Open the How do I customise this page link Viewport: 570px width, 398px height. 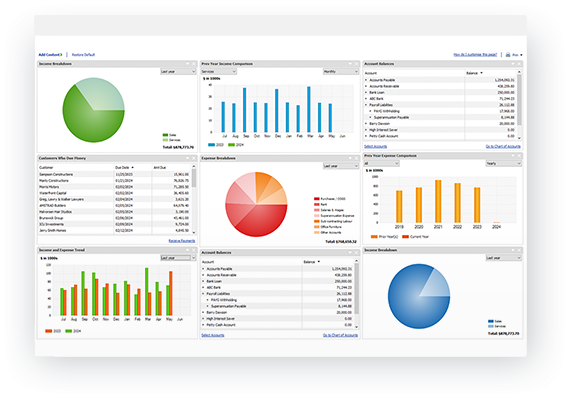[475, 55]
